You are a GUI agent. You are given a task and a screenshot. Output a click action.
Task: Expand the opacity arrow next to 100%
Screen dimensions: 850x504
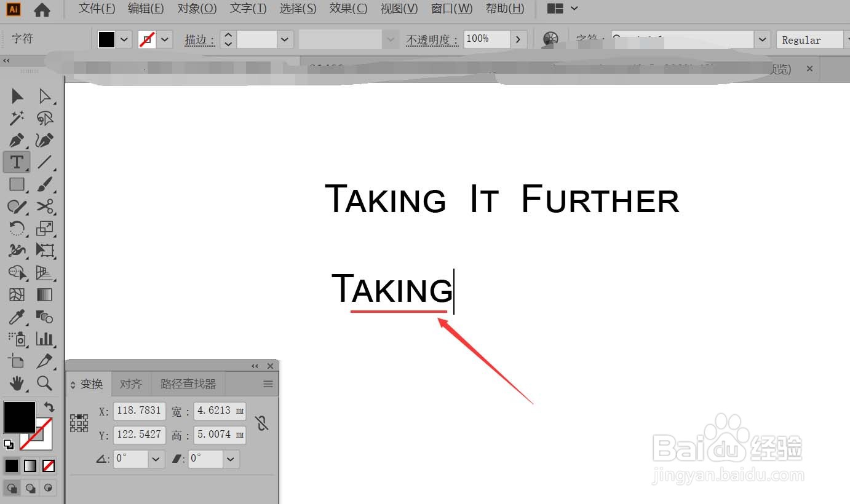pos(518,40)
